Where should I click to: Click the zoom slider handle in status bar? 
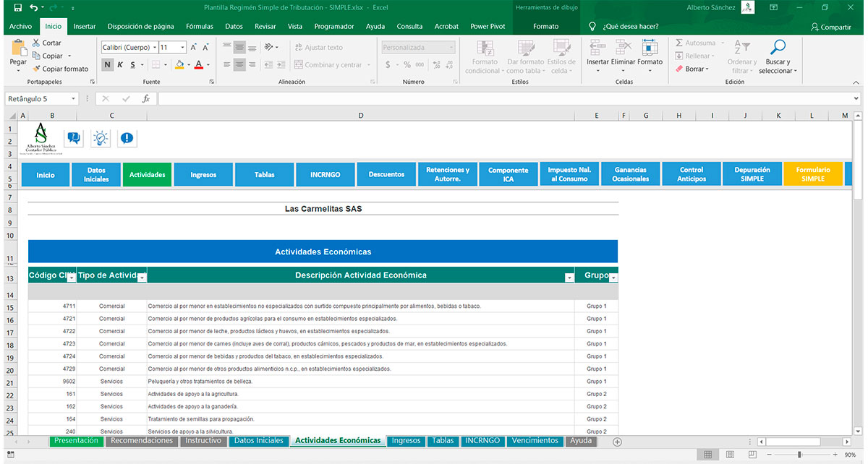[x=799, y=455]
